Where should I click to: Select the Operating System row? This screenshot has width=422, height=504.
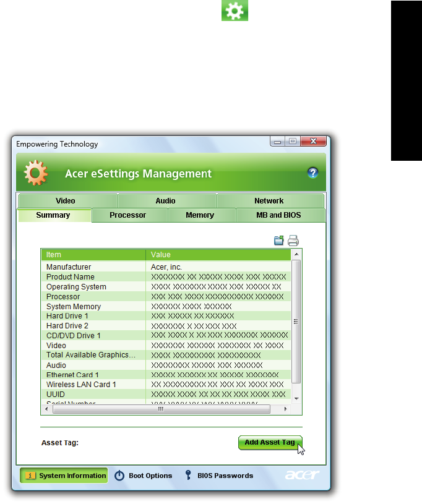166,286
